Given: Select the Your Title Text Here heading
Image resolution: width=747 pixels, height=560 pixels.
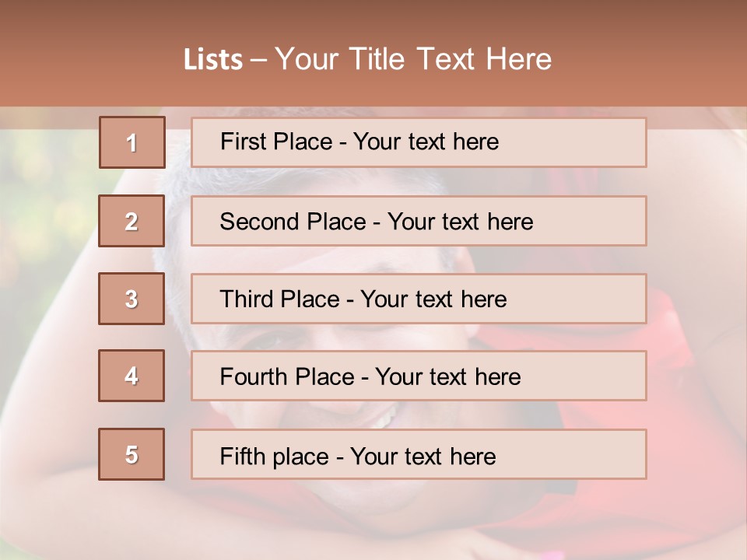Looking at the screenshot, I should click(x=413, y=59).
